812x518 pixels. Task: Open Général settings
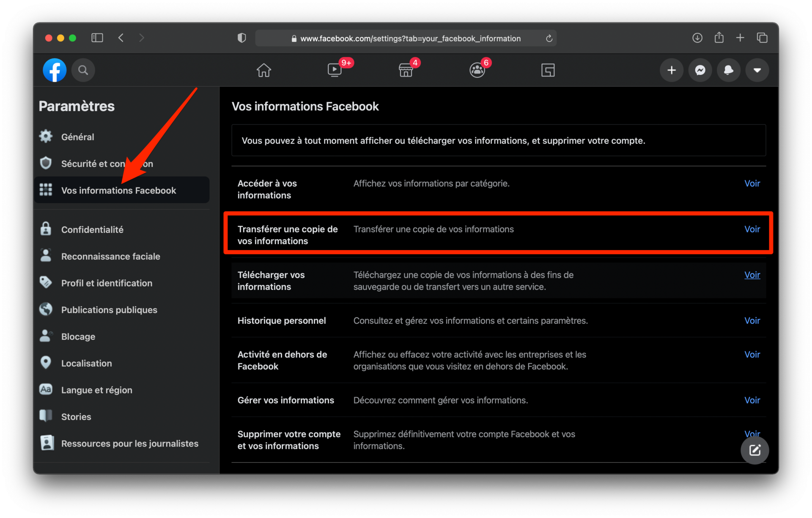click(122, 137)
